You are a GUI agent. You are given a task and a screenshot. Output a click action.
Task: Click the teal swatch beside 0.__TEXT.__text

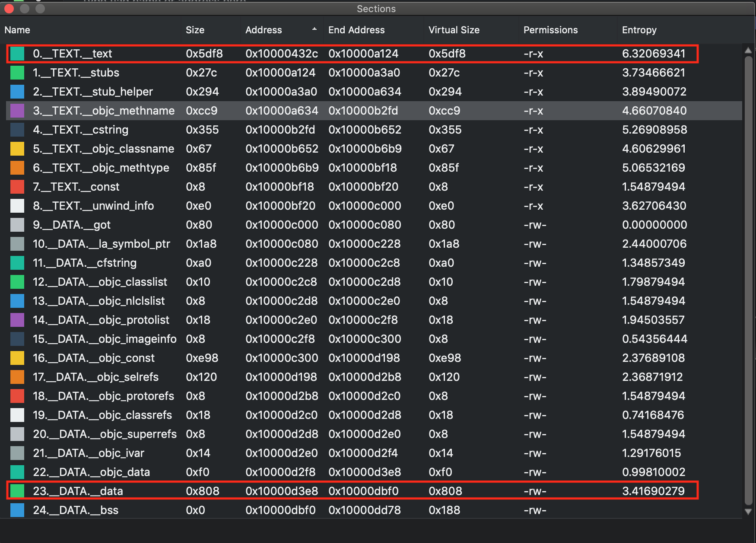[x=17, y=54]
